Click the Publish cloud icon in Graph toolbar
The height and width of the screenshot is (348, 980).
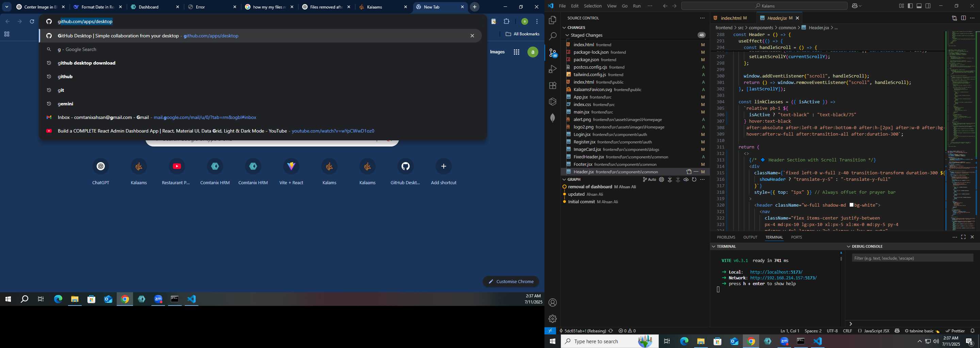686,180
